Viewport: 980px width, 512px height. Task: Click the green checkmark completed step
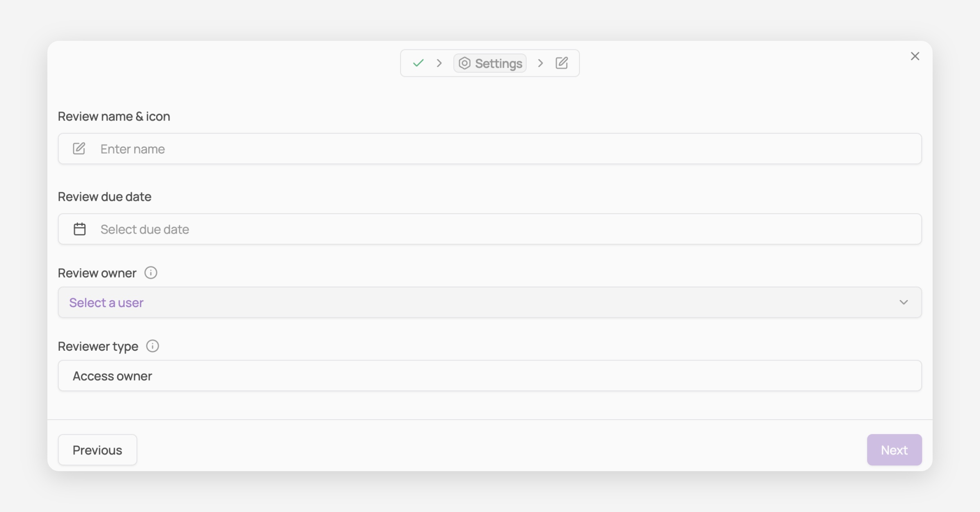tap(418, 63)
